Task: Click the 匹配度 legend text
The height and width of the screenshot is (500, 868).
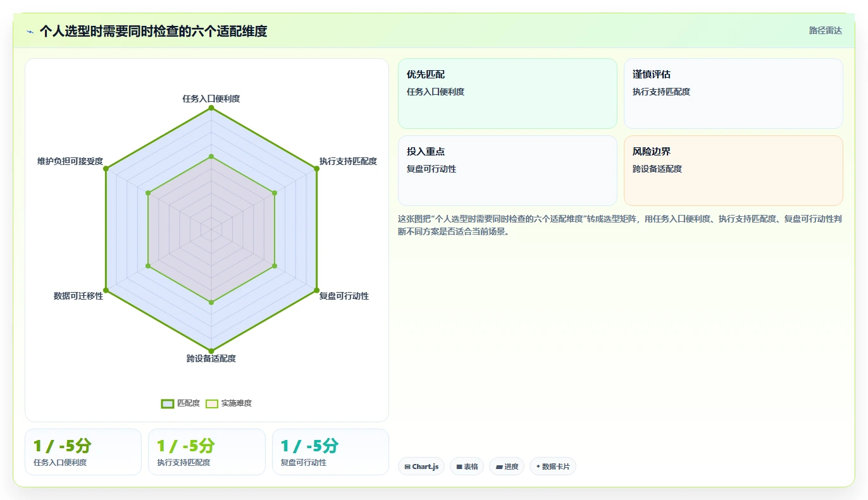Action: [189, 403]
